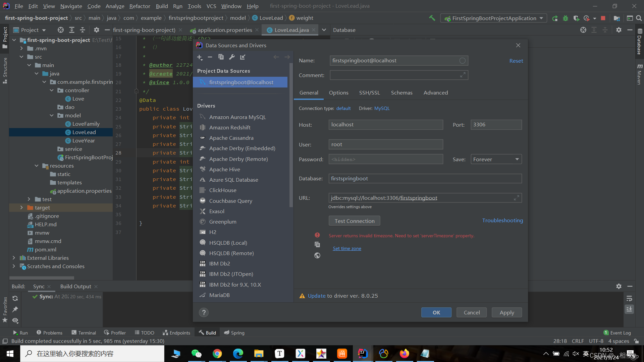Copy error message icon in dialog
The width and height of the screenshot is (644, 362).
[x=317, y=245]
